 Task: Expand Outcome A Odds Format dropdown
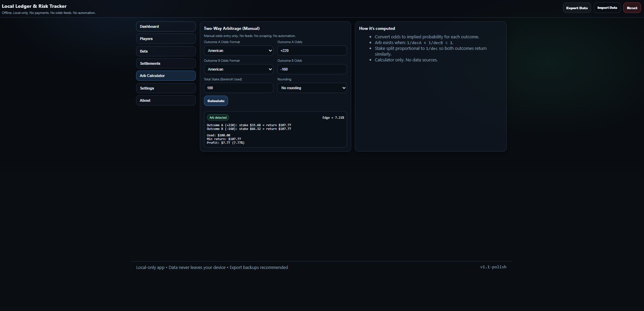point(239,51)
